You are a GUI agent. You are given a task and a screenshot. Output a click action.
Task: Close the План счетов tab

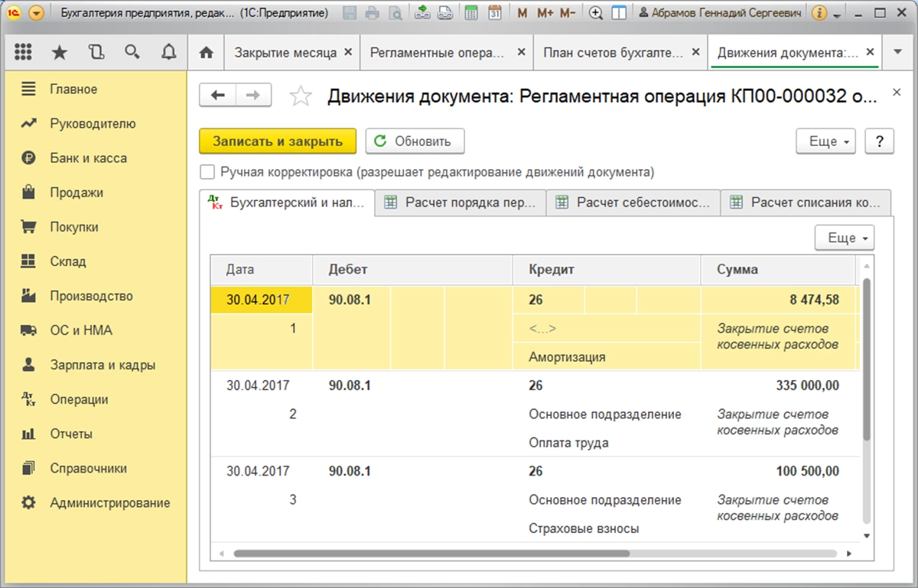tap(695, 53)
